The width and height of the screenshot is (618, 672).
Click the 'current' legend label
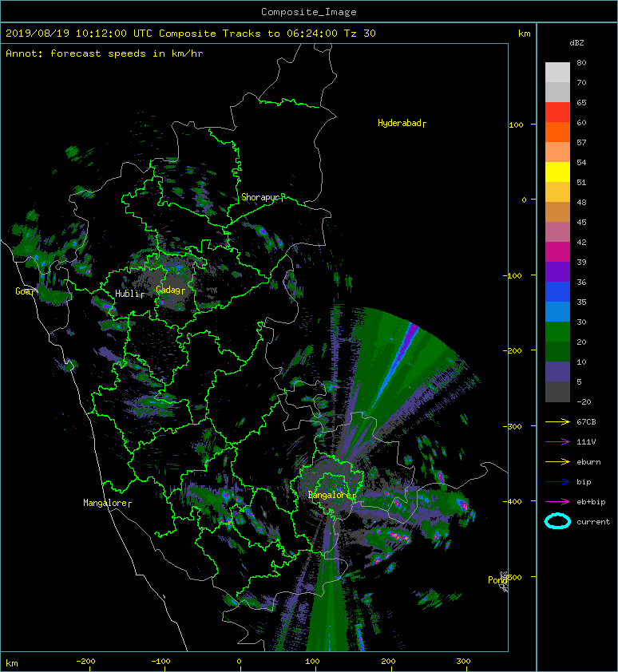coord(593,522)
